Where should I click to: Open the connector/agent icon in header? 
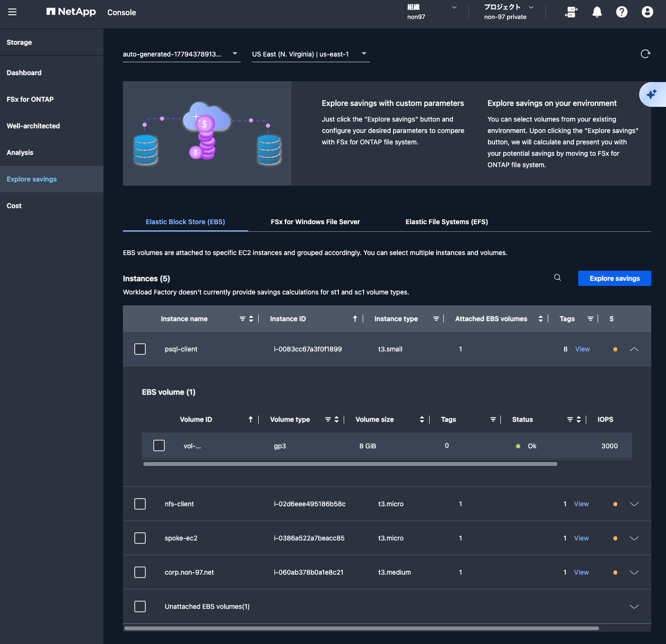click(571, 12)
